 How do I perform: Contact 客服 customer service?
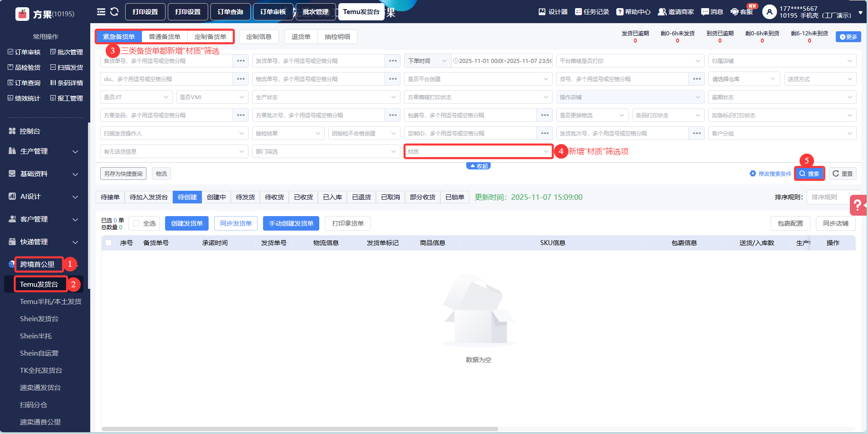point(741,12)
